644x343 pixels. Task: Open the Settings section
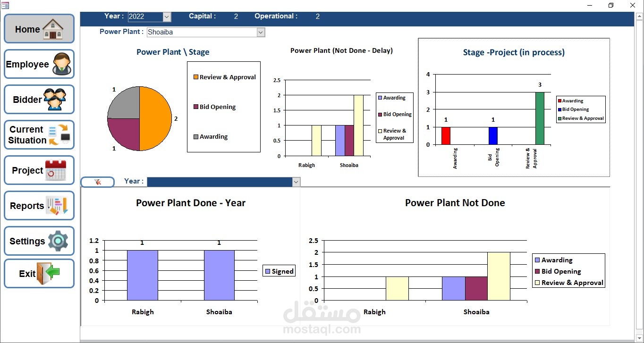[39, 241]
